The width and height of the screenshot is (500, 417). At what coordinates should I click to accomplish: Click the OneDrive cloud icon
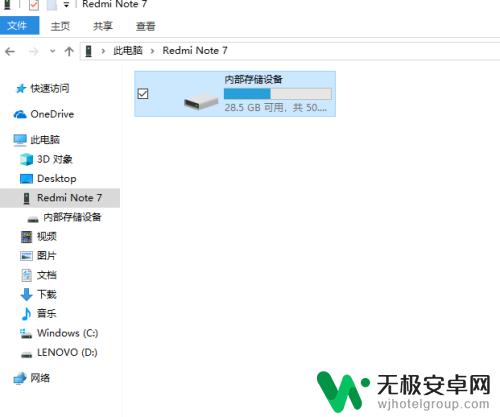[x=20, y=115]
